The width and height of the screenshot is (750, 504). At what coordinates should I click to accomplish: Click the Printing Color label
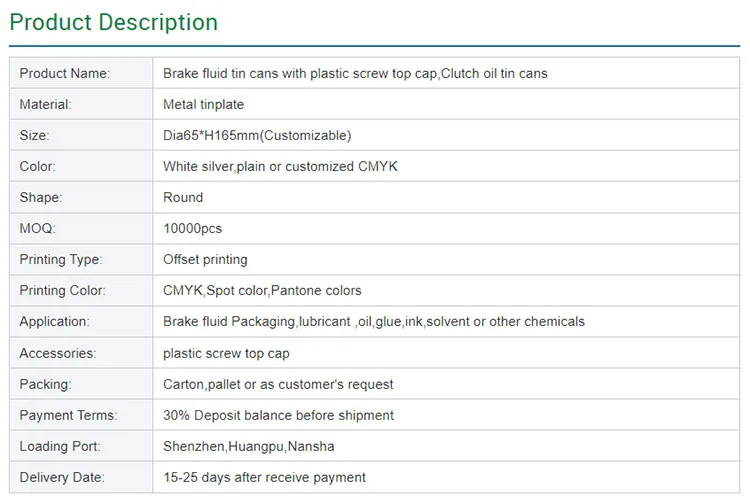(x=62, y=290)
